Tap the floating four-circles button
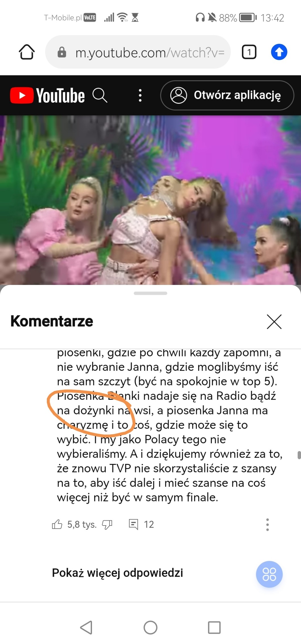The image size is (301, 644). coord(269,574)
